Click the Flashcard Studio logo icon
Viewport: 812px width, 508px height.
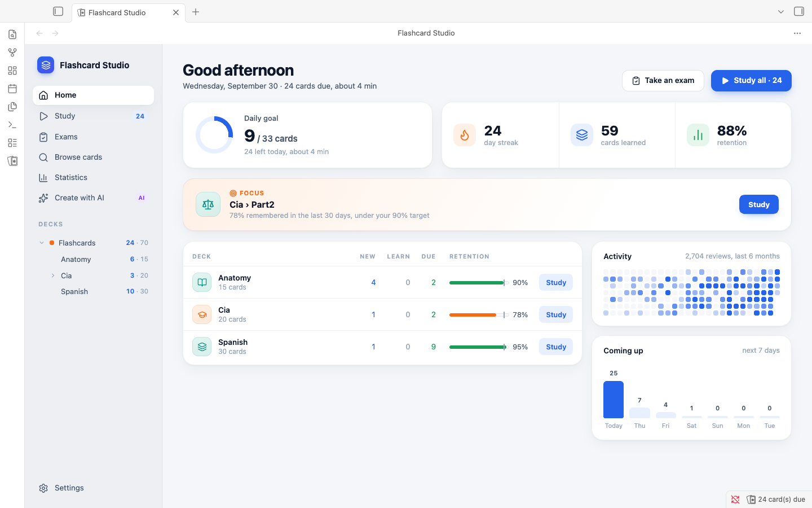coord(46,65)
